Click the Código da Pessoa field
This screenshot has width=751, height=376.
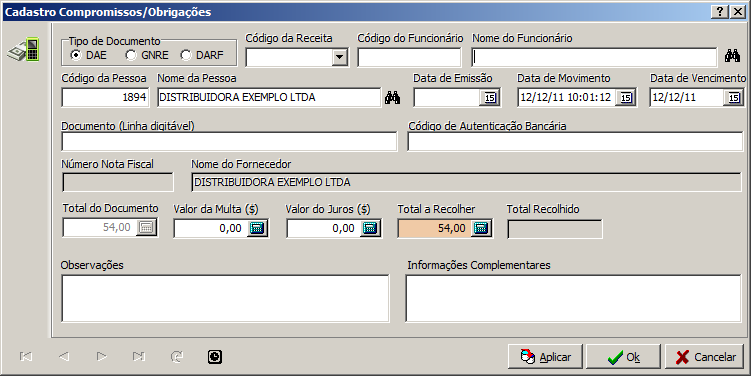point(105,97)
